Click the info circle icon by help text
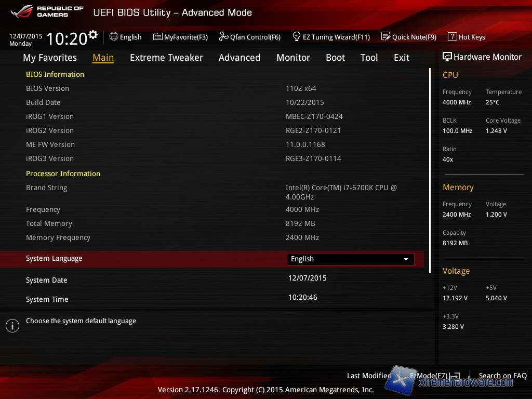 click(12, 326)
